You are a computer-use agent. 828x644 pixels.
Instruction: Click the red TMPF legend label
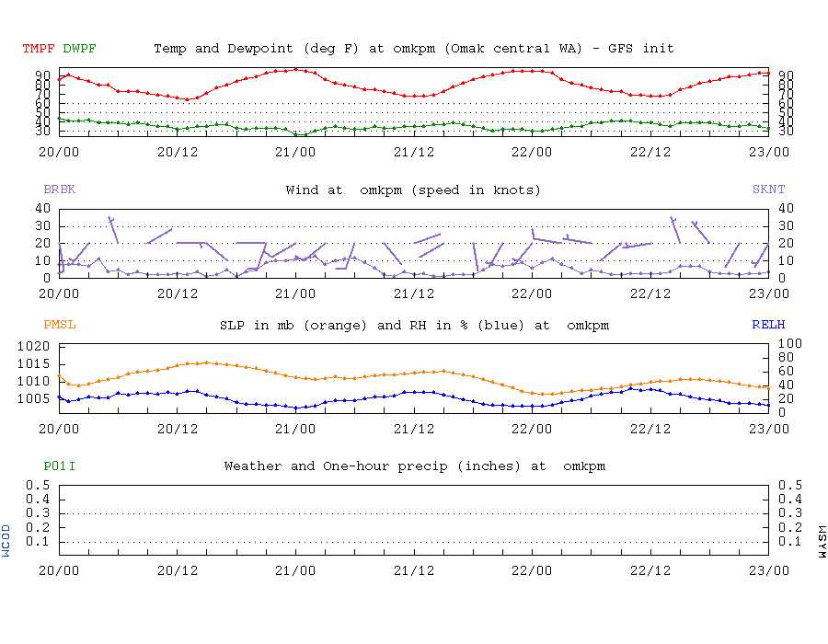click(x=39, y=49)
